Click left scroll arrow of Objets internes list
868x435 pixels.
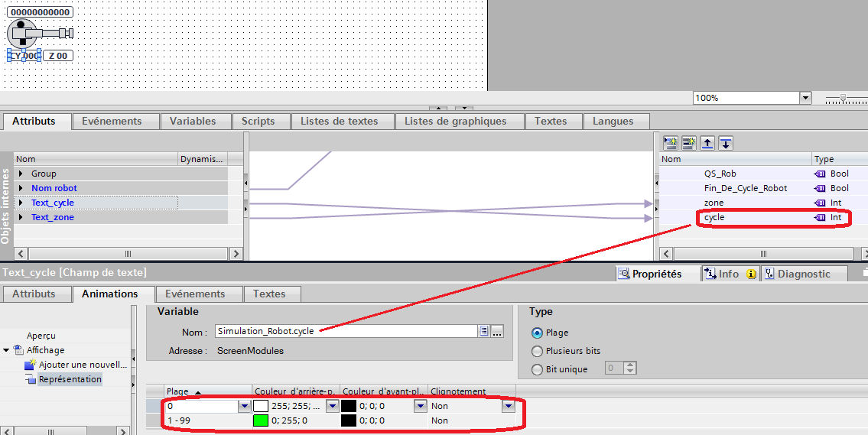pos(21,254)
